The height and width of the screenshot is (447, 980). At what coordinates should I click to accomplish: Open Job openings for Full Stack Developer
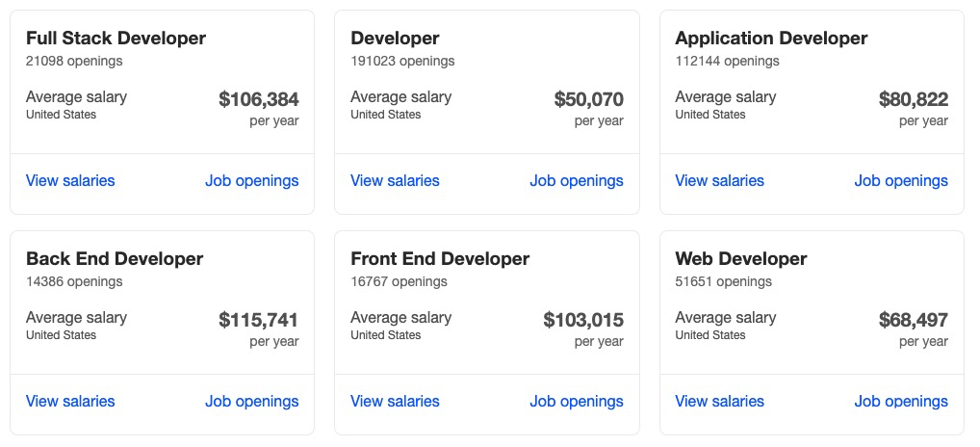[x=252, y=181]
